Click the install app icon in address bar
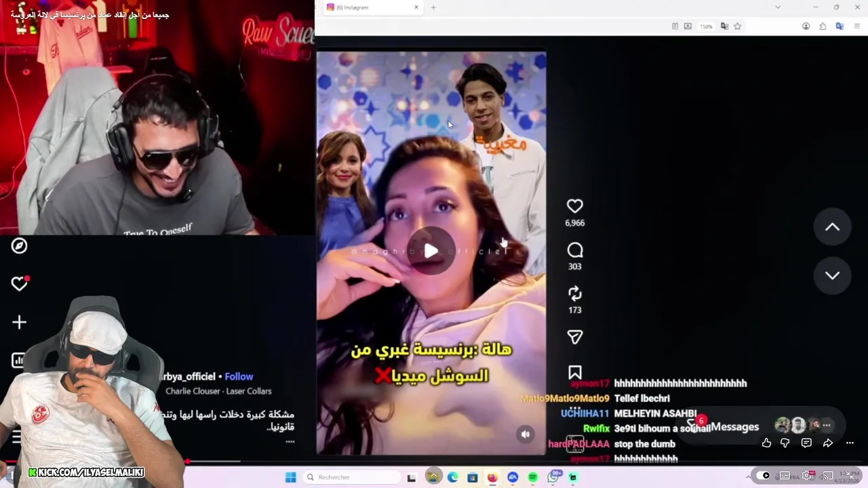This screenshot has height=488, width=868. pos(688,26)
